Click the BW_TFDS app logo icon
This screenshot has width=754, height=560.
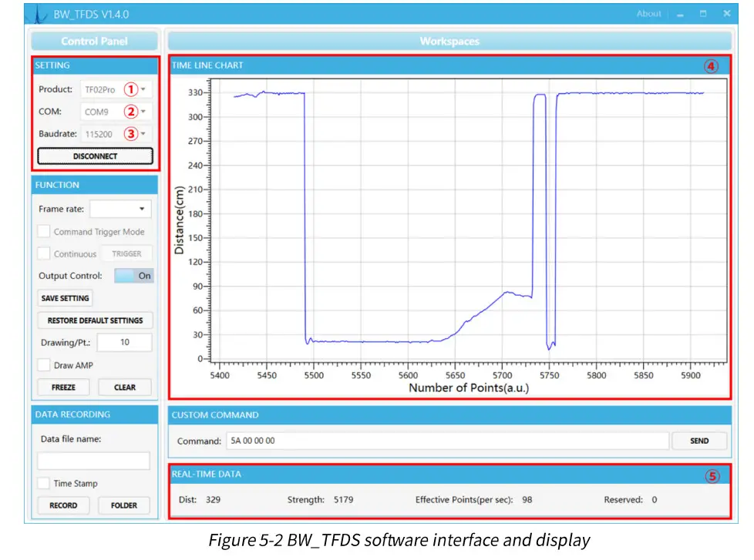pos(41,15)
